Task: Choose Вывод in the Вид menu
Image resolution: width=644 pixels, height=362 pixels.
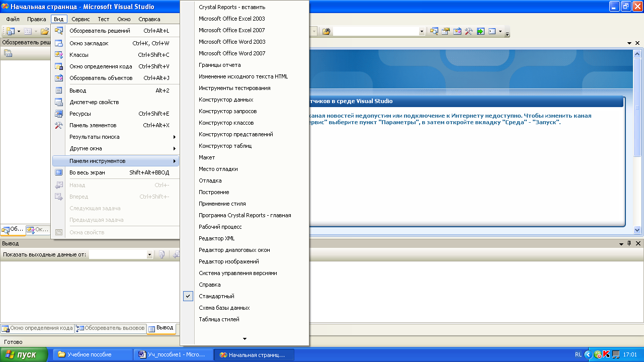Action: pos(116,90)
